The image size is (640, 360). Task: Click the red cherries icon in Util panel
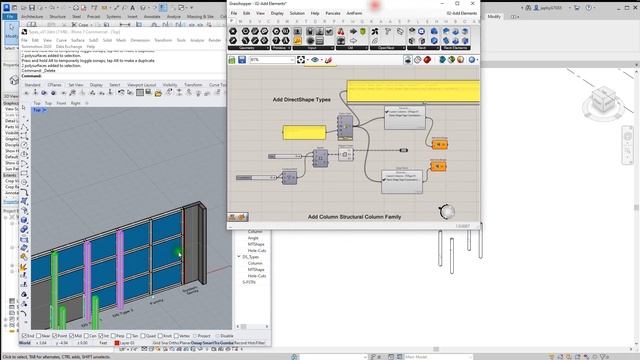[340, 31]
